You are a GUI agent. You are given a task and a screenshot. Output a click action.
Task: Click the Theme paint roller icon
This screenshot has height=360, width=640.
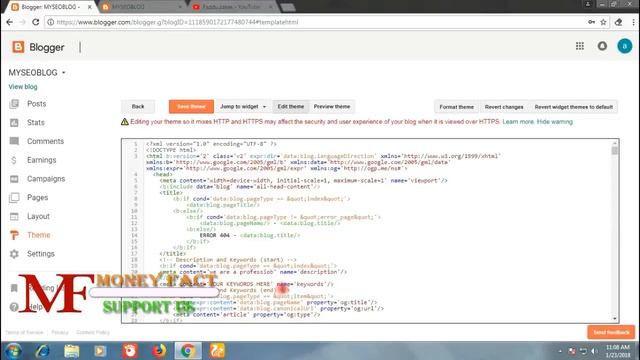click(14, 235)
